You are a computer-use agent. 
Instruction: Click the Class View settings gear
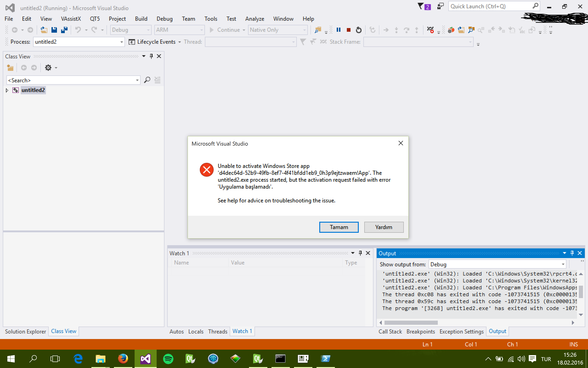tap(48, 68)
